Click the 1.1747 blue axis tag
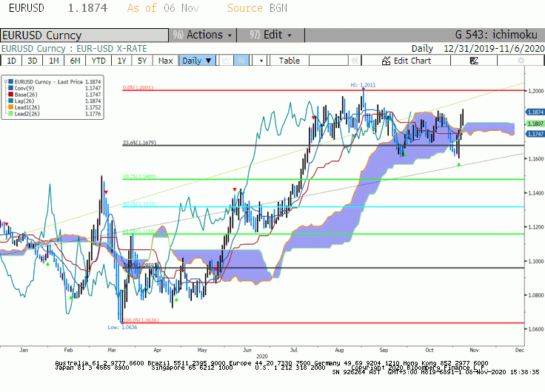 pyautogui.click(x=535, y=134)
